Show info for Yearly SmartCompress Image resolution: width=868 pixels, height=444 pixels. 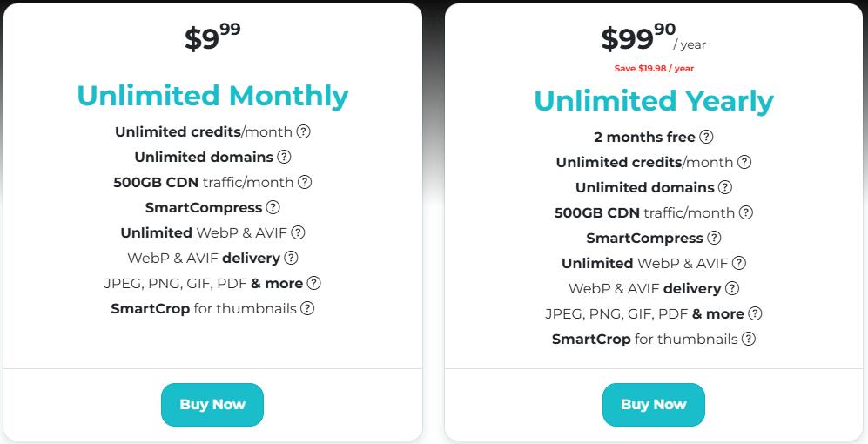(714, 239)
